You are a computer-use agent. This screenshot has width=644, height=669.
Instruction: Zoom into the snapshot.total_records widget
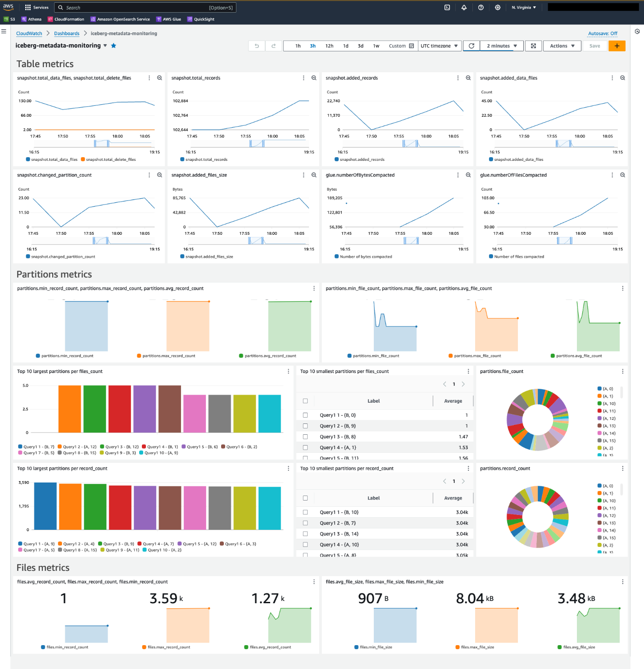coord(314,77)
